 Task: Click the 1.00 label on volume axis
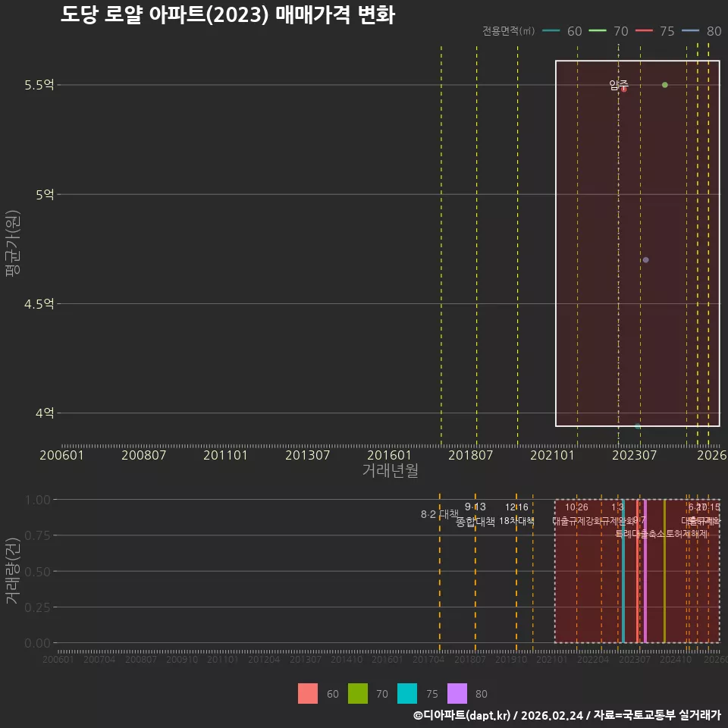coord(37,500)
